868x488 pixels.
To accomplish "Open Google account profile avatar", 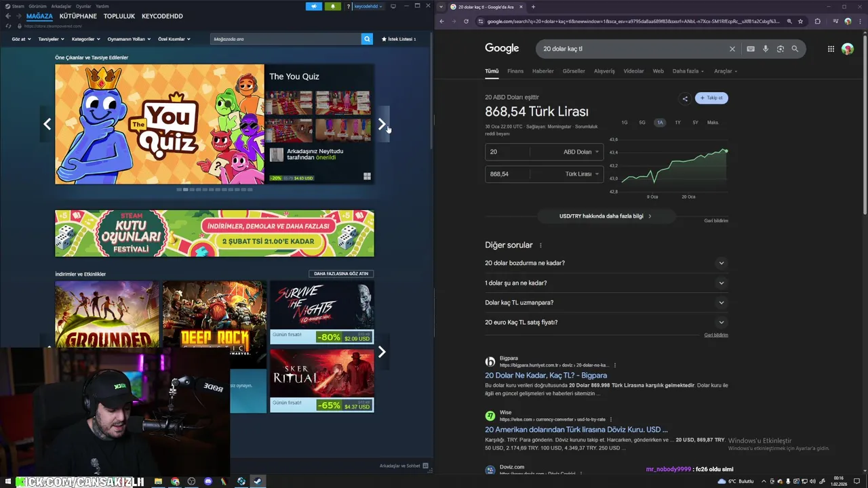I will tap(848, 49).
